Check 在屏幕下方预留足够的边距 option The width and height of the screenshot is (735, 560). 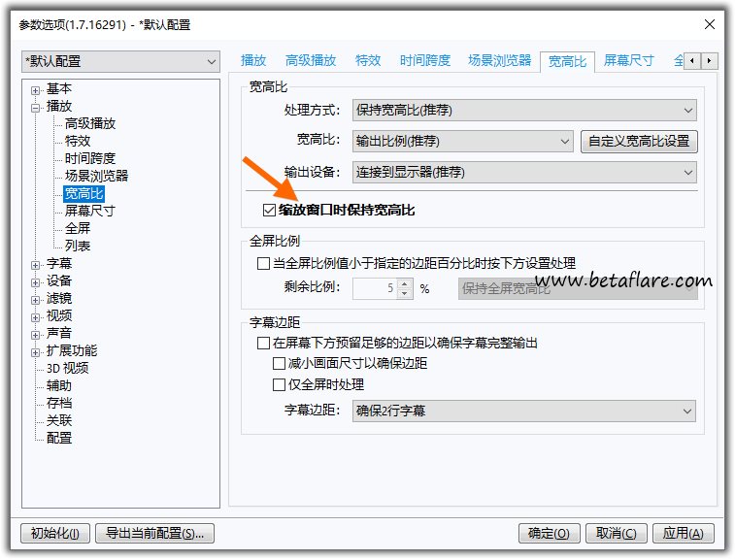(263, 344)
